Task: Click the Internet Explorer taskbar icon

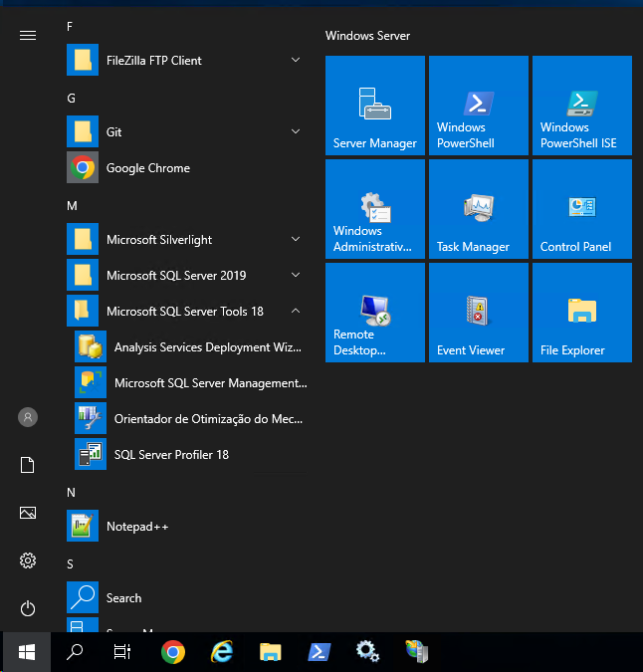Action: (222, 652)
